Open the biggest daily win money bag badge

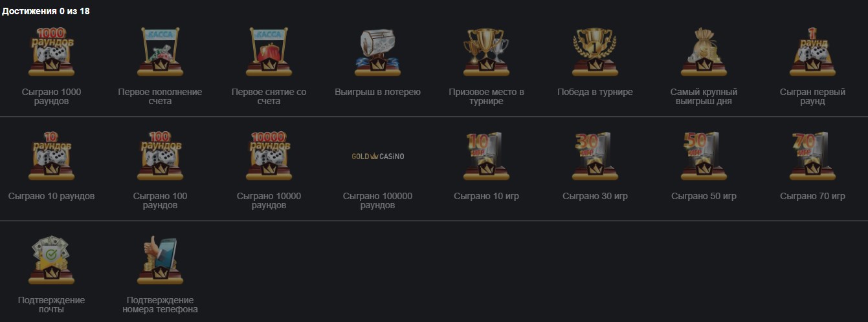(704, 52)
